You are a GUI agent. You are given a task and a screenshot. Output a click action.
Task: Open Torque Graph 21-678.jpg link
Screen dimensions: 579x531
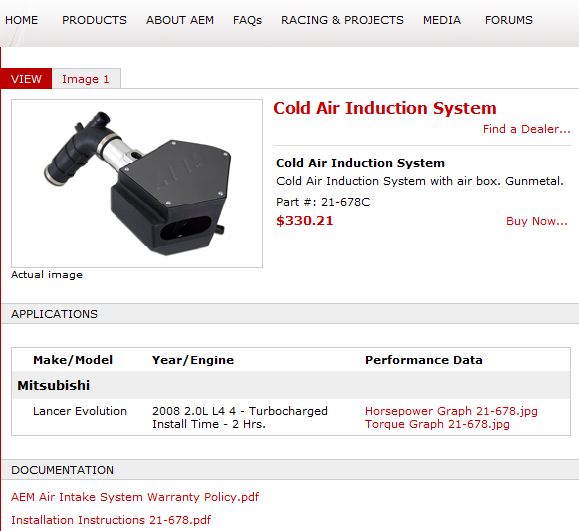[437, 424]
